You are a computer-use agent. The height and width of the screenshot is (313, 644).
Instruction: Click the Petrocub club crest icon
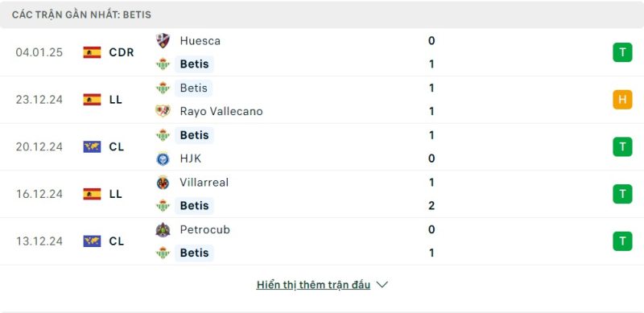click(x=163, y=229)
